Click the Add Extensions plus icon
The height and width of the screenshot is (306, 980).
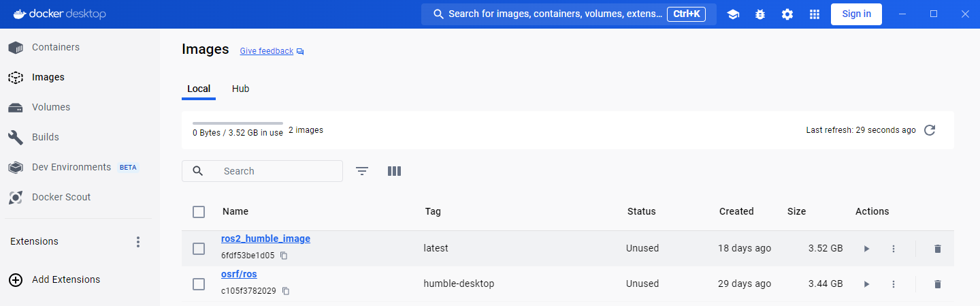point(16,279)
